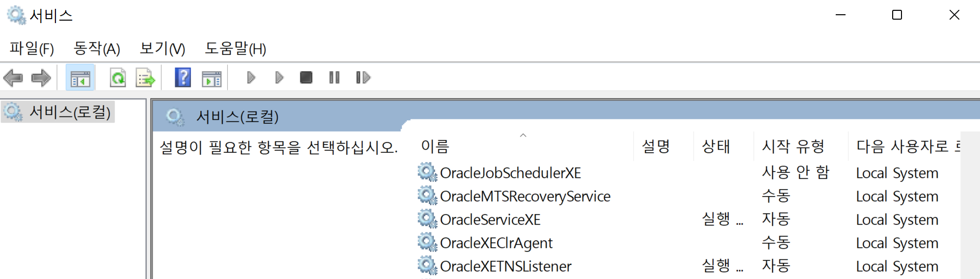Click the stop service square icon
The width and height of the screenshot is (980, 279).
(x=306, y=78)
